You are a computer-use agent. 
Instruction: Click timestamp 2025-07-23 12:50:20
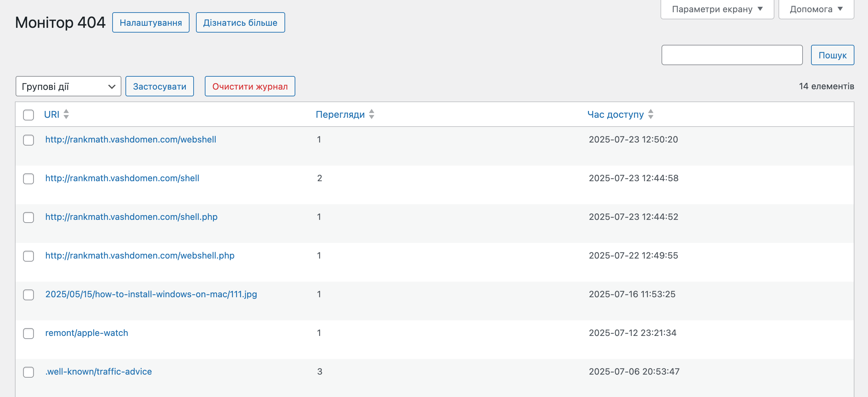pyautogui.click(x=633, y=139)
